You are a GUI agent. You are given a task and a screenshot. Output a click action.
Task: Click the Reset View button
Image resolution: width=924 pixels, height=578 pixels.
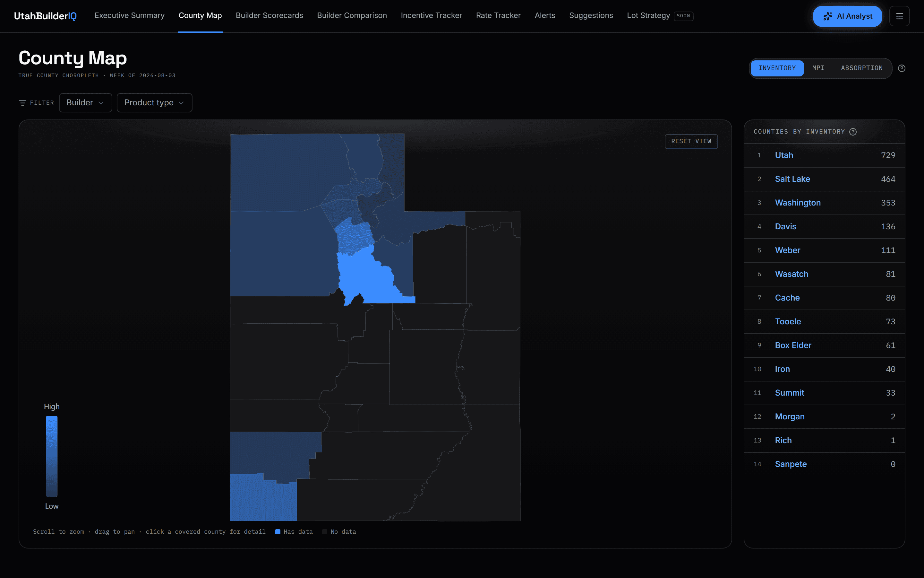coord(691,141)
